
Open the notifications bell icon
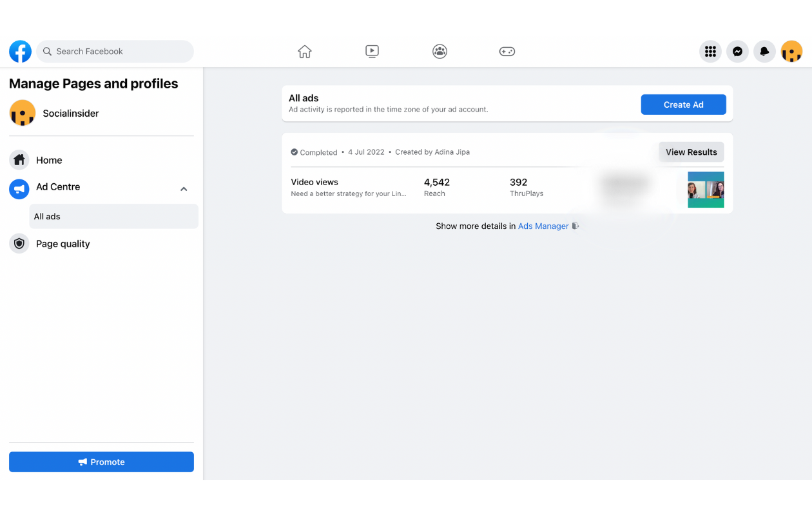(x=764, y=52)
